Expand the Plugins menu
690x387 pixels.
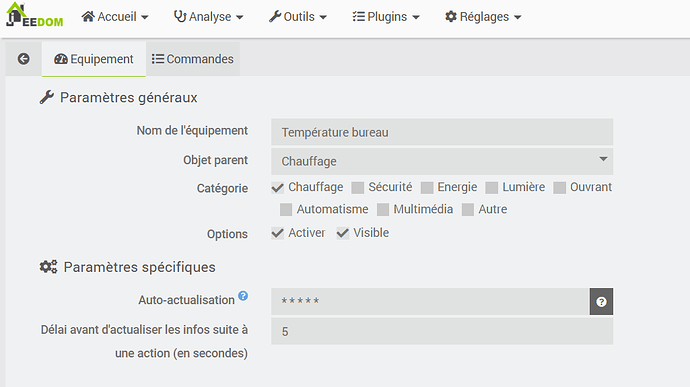pos(386,17)
